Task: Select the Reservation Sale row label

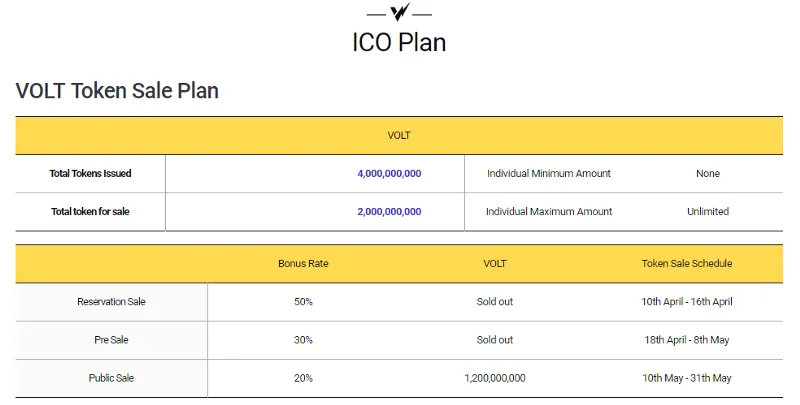Action: pyautogui.click(x=111, y=302)
